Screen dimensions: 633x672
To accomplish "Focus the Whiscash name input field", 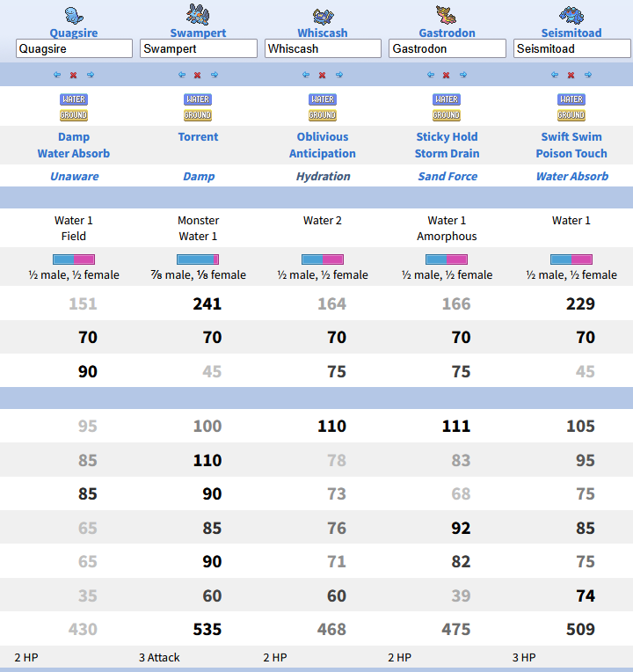I will (x=323, y=49).
